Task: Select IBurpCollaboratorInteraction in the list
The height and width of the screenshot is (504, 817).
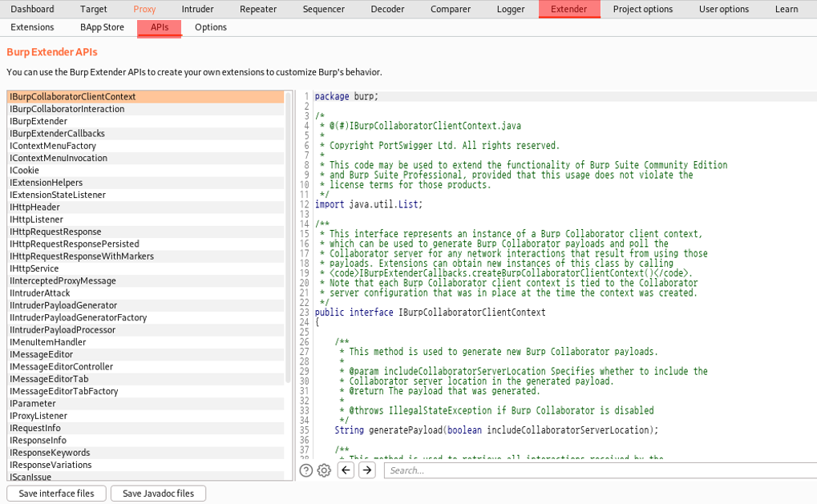Action: [145, 109]
